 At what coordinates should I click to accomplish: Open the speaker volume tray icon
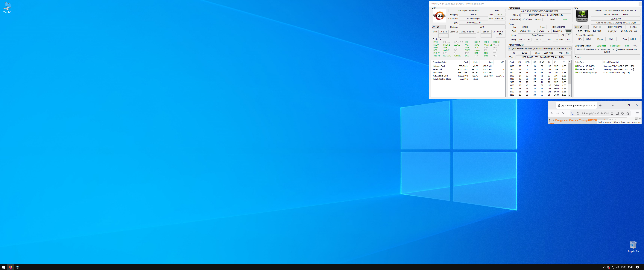(618, 267)
